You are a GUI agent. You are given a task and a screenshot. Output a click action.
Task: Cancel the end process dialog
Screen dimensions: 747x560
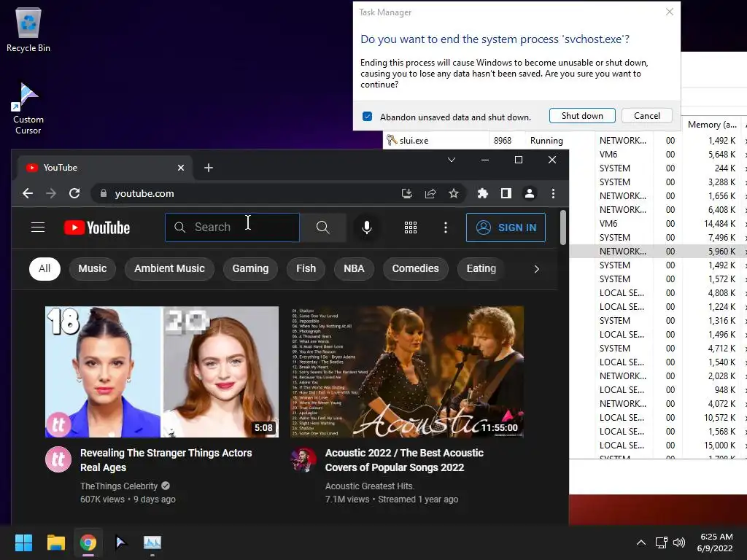pos(647,116)
